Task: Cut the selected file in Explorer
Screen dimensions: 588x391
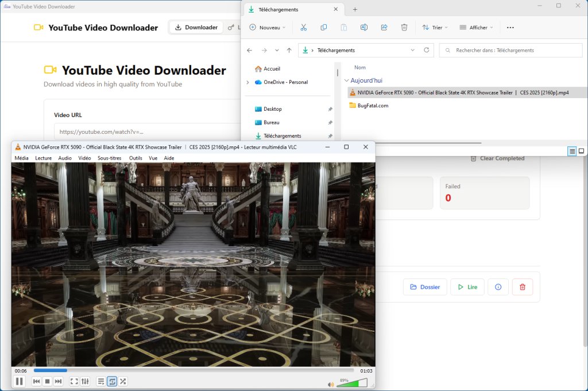Action: 304,27
